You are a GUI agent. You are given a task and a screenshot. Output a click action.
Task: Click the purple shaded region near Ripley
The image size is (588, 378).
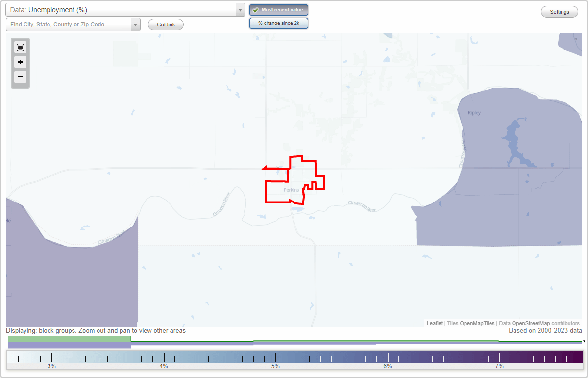(x=485, y=123)
